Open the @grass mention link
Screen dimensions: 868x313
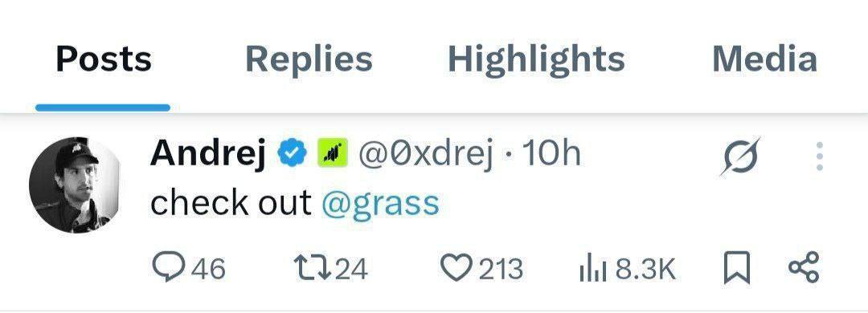(x=380, y=203)
